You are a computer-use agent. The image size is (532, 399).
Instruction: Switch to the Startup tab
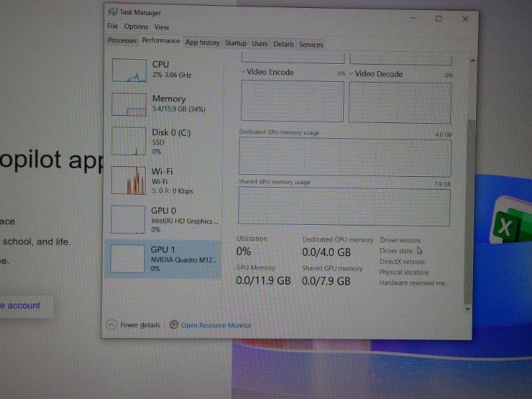[235, 43]
